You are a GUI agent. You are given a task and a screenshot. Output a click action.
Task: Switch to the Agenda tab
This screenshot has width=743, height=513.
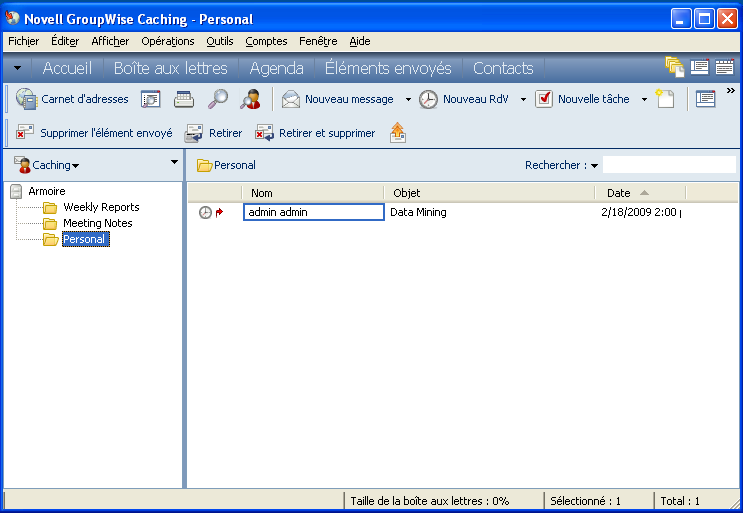pyautogui.click(x=277, y=68)
